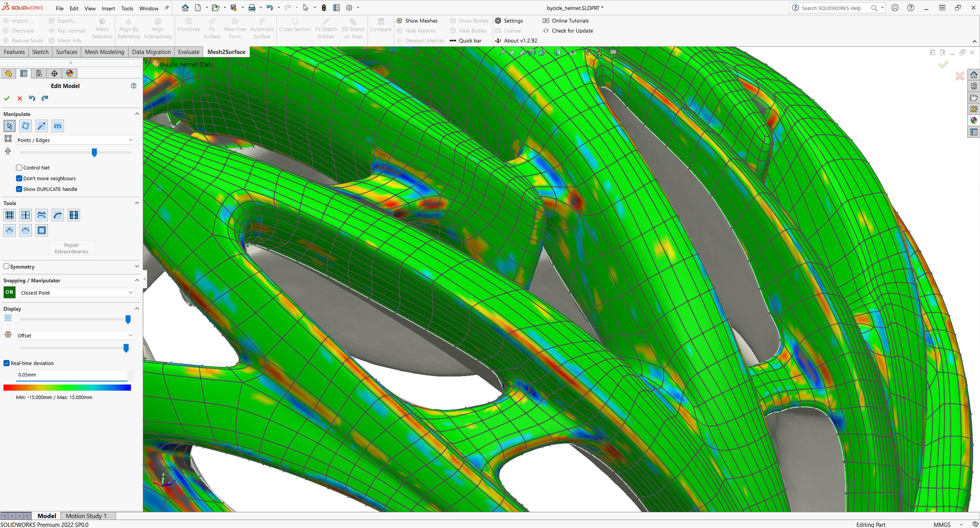The height and width of the screenshot is (528, 980).
Task: Click the Edit Model help question icon
Action: [x=134, y=86]
